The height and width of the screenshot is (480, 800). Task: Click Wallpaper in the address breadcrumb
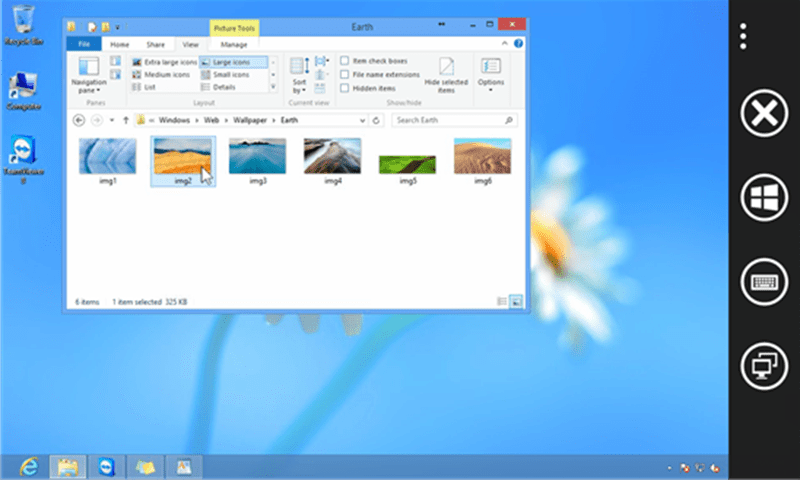click(250, 120)
